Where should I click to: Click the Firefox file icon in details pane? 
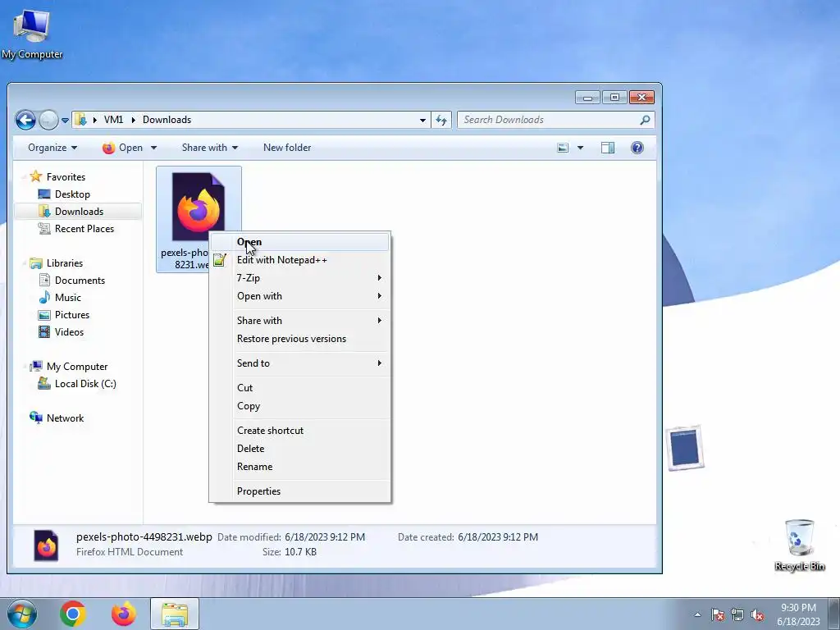tap(46, 545)
